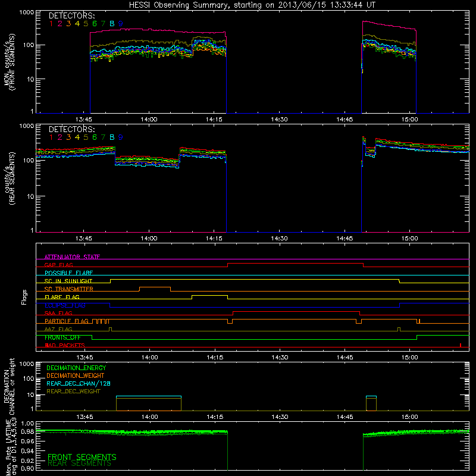Select detector 7 label in rear segments legend
This screenshot has width=476, height=476.
[103, 137]
